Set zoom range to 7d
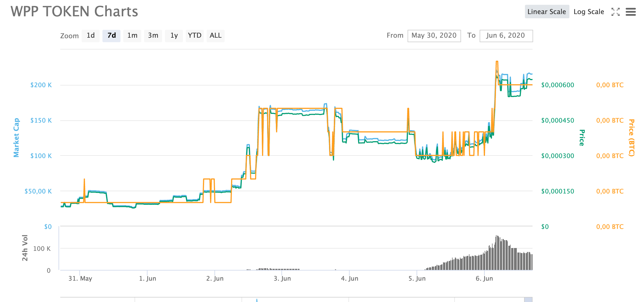Image resolution: width=644 pixels, height=302 pixels. click(x=111, y=36)
